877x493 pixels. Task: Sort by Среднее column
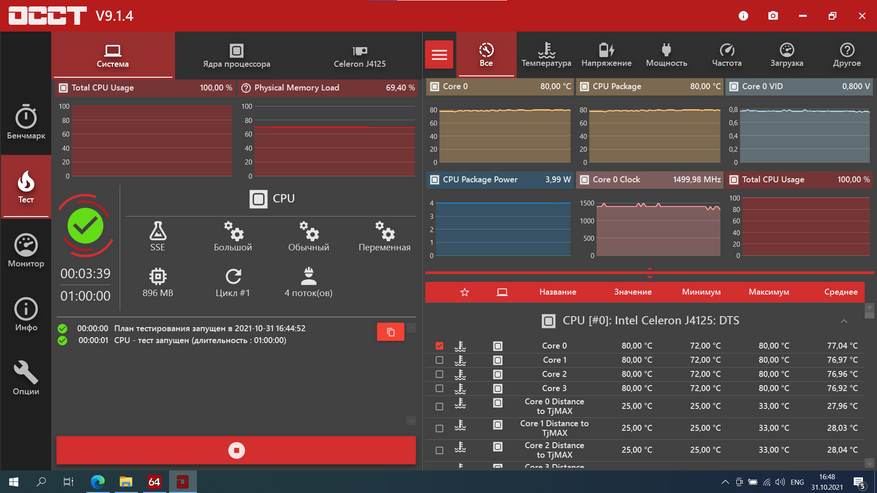(x=841, y=292)
